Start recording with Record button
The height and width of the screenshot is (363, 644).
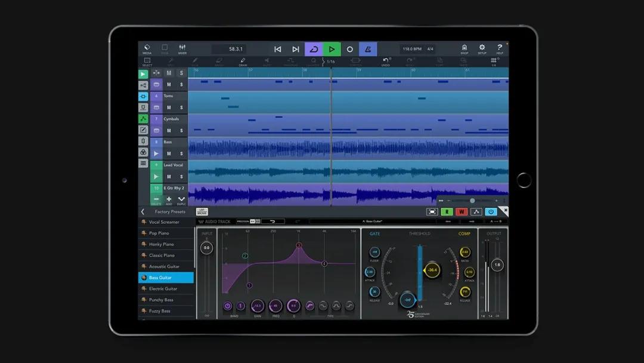coord(349,50)
